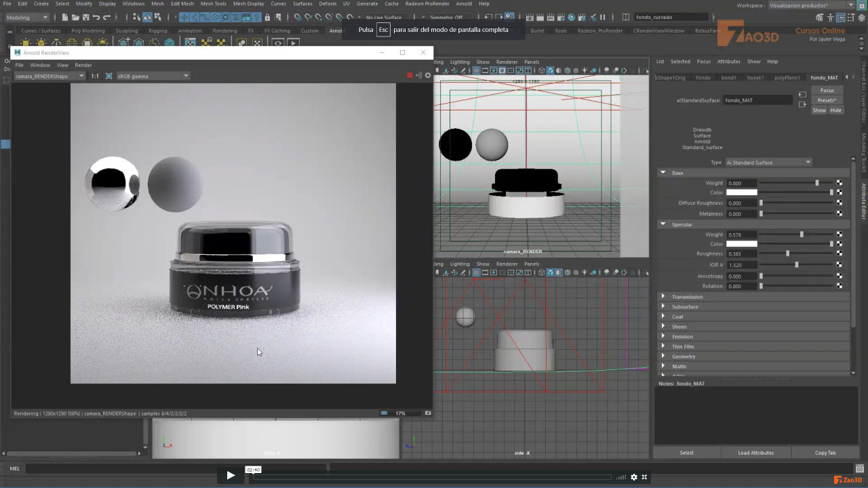Click the Focus button

click(x=827, y=90)
